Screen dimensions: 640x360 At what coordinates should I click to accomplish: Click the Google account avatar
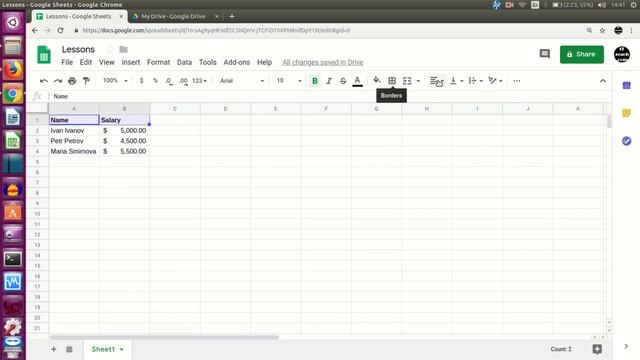pyautogui.click(x=622, y=54)
